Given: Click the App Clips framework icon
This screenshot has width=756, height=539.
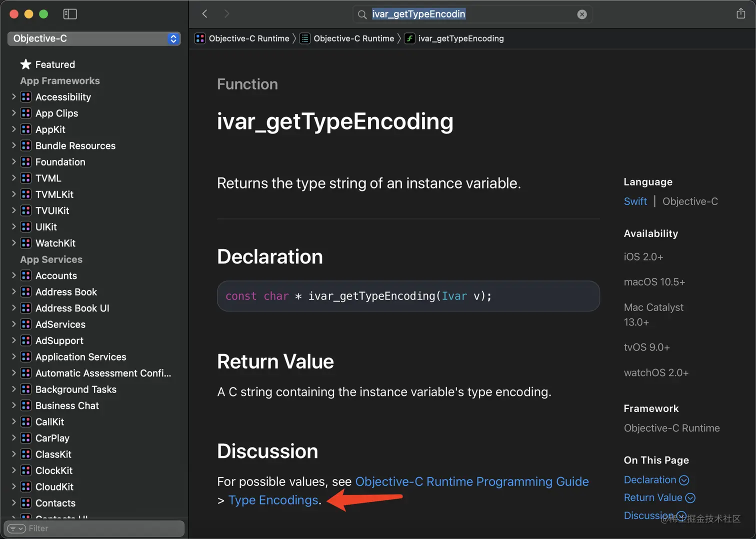Looking at the screenshot, I should point(26,113).
